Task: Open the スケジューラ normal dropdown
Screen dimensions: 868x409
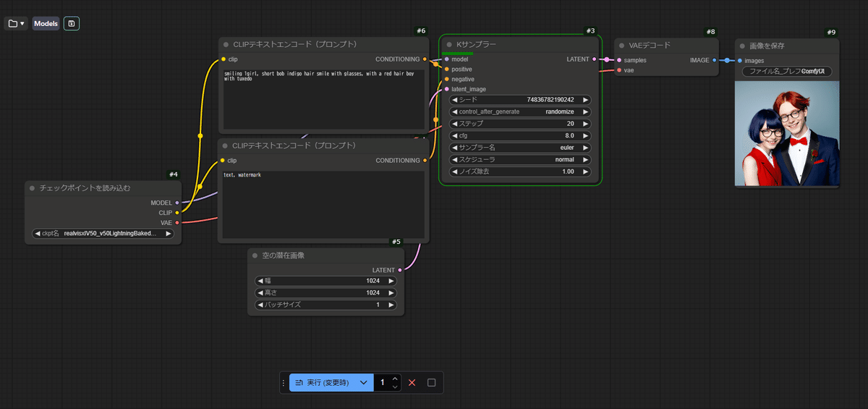Action: coord(520,159)
